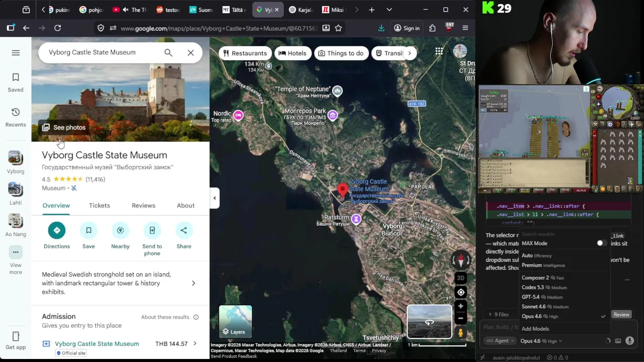
Task: Open Vyborg Castle ticket price chevron
Action: click(195, 344)
